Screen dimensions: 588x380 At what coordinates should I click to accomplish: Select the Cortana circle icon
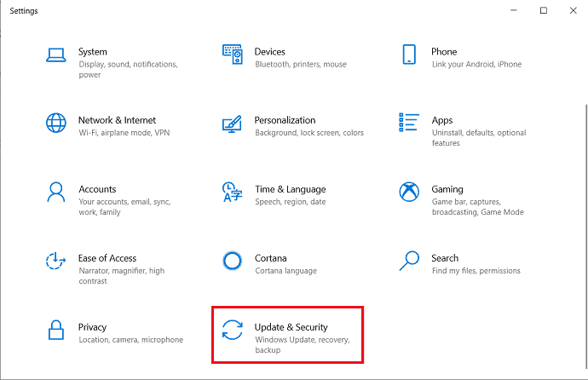[232, 261]
